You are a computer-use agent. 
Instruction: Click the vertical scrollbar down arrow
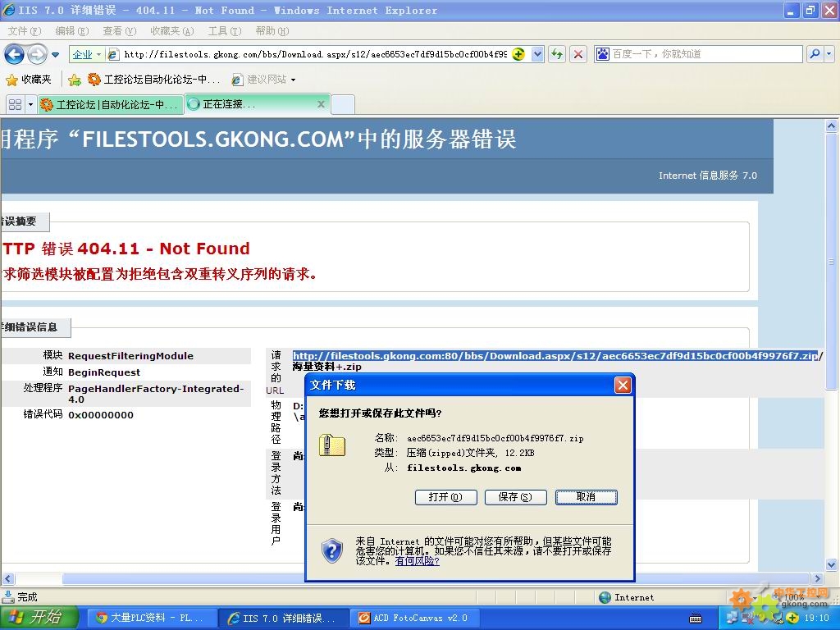pyautogui.click(x=831, y=564)
